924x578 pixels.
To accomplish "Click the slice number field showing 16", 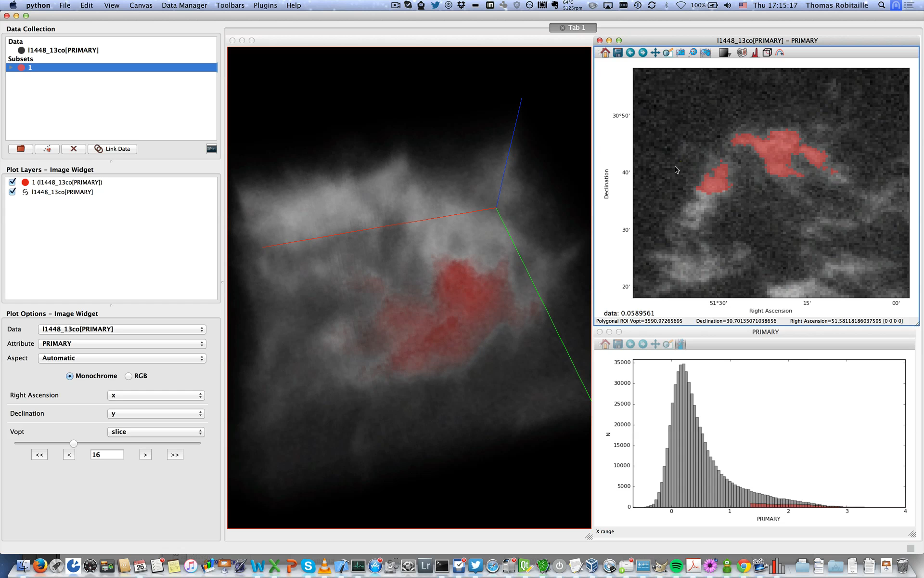I will (x=107, y=455).
